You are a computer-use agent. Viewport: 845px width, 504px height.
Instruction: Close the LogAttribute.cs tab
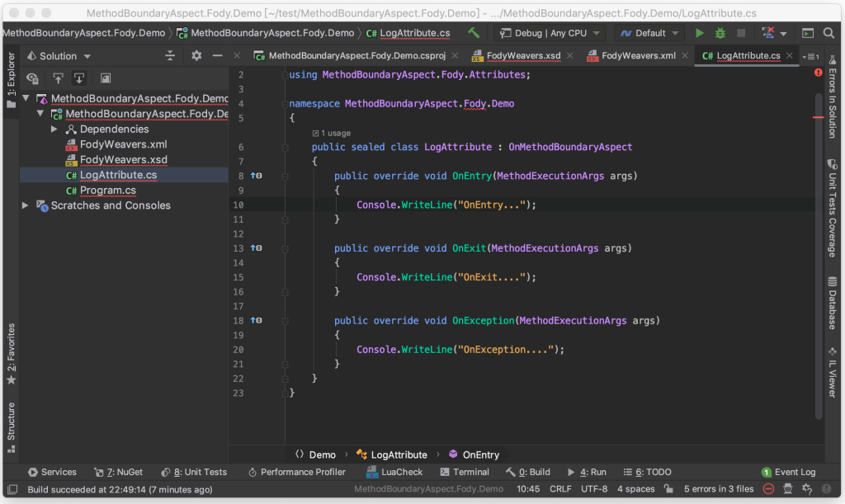[x=789, y=55]
